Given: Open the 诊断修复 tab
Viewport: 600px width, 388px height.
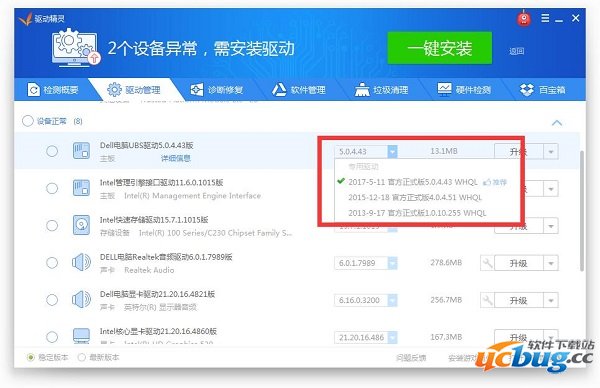Looking at the screenshot, I should [x=217, y=90].
